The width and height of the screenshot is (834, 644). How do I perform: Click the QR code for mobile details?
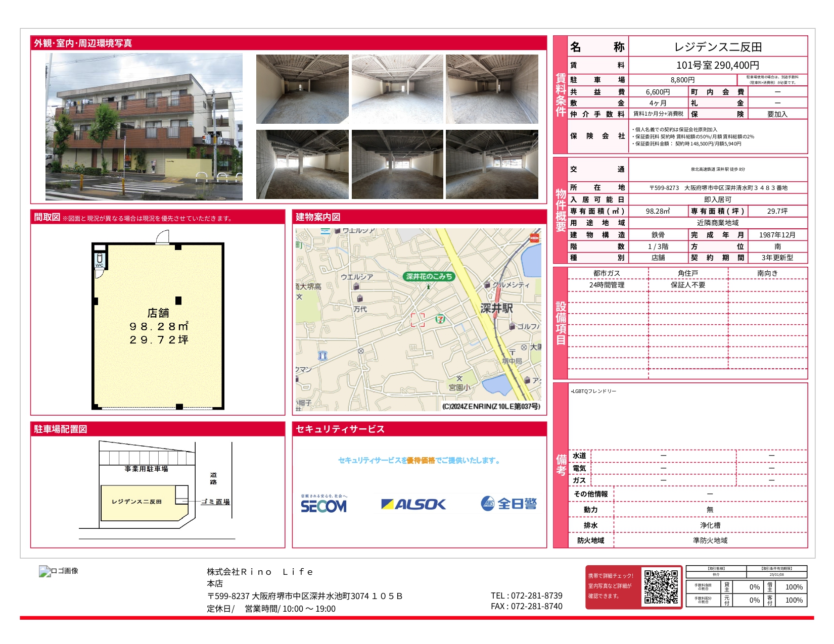coord(660,586)
